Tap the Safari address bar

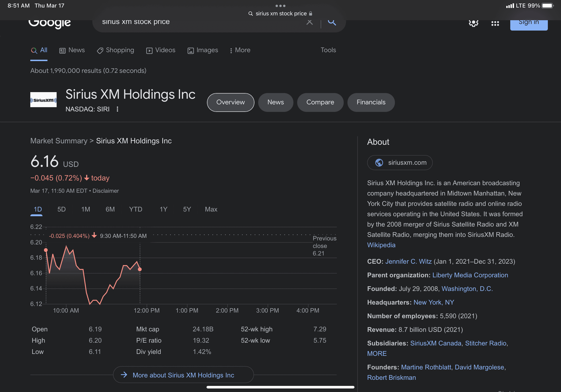coord(280,14)
